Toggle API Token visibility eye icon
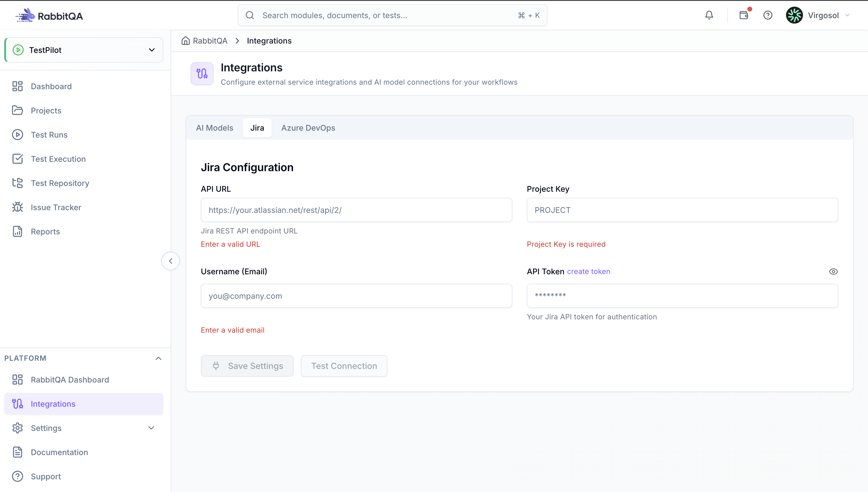Image resolution: width=868 pixels, height=492 pixels. pos(833,271)
